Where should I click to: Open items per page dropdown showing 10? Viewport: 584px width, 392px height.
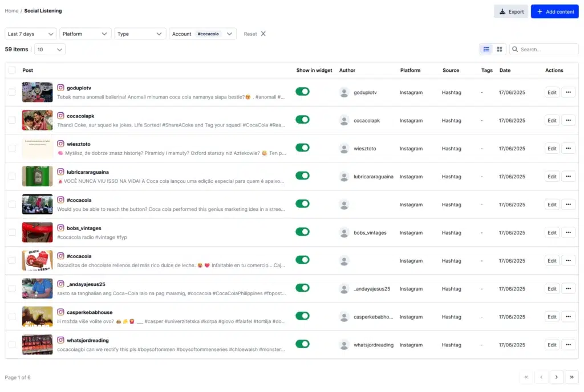[x=50, y=50]
